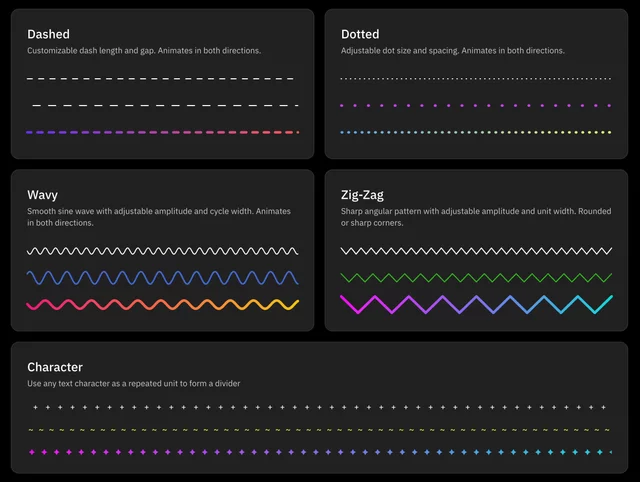Select the white long-dash divider
The width and height of the screenshot is (640, 482).
[x=165, y=105]
